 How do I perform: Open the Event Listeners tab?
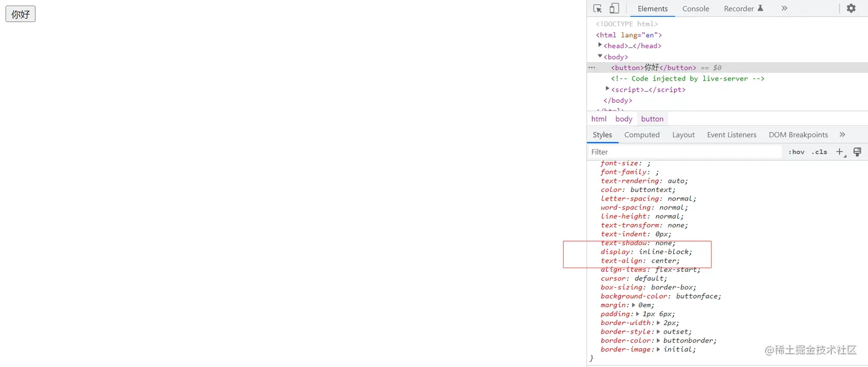coord(731,135)
